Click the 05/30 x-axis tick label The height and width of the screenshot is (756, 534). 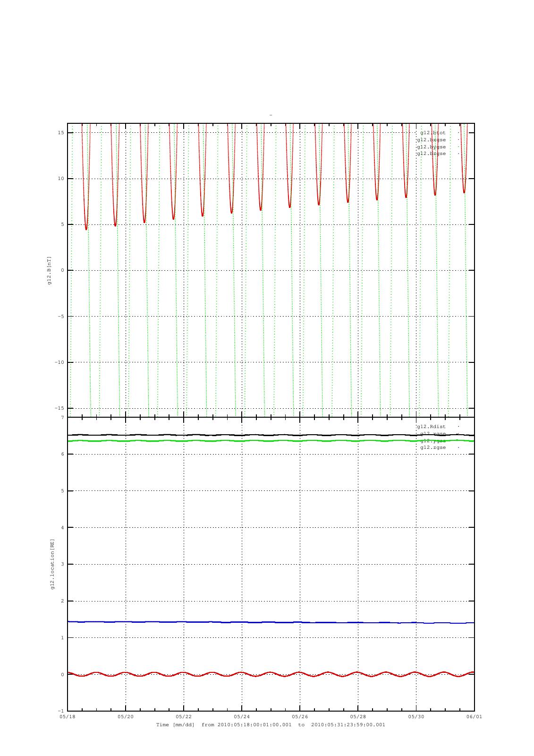(x=416, y=717)
